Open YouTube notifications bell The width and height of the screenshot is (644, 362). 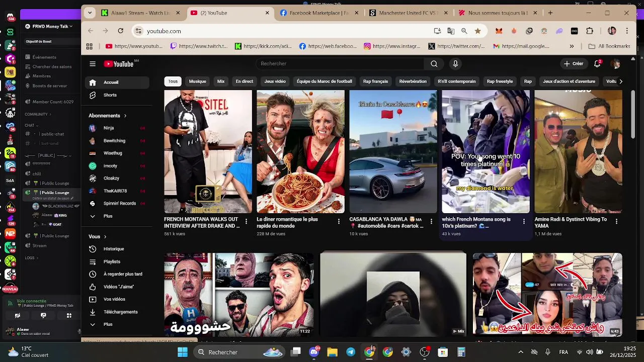597,64
